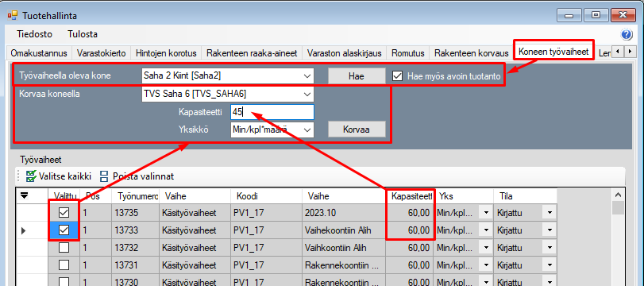The width and height of the screenshot is (644, 286).
Task: Click work number 13730 cell
Action: (136, 282)
